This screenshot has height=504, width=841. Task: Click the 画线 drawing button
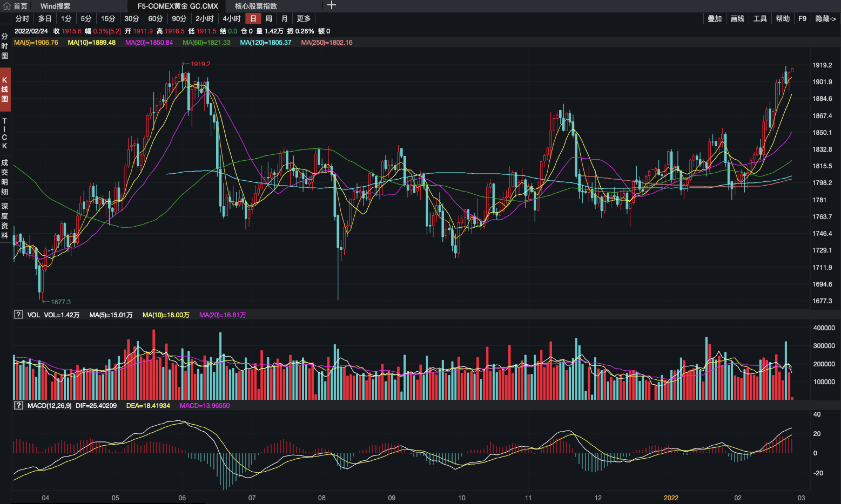click(737, 19)
